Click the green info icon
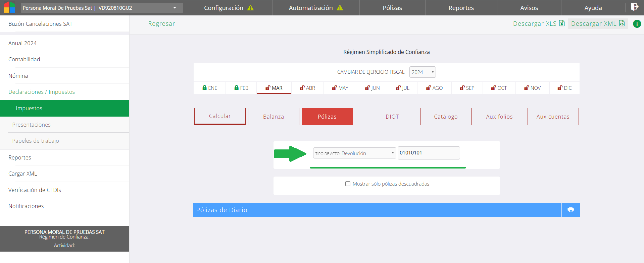This screenshot has width=644, height=263. pos(637,24)
